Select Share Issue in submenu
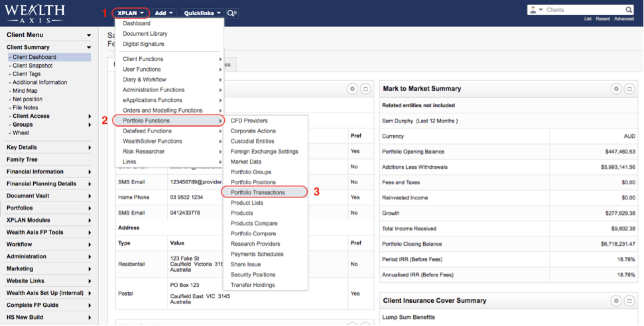Screen dimensions: 644x326 coord(246,264)
